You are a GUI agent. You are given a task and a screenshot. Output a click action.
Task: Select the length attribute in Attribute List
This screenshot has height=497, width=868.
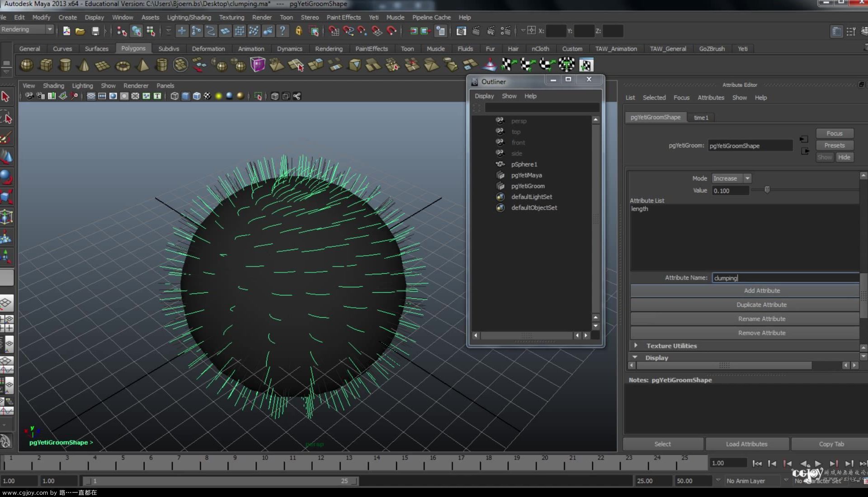click(639, 209)
